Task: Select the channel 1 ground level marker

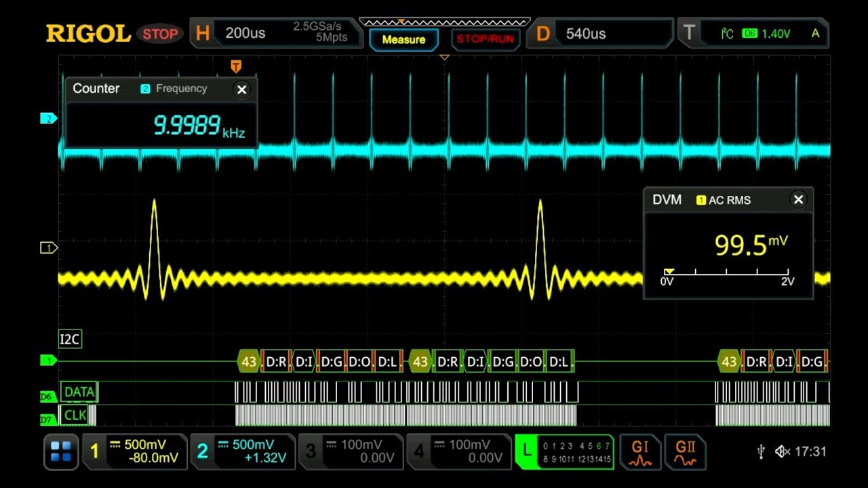Action: (49, 248)
